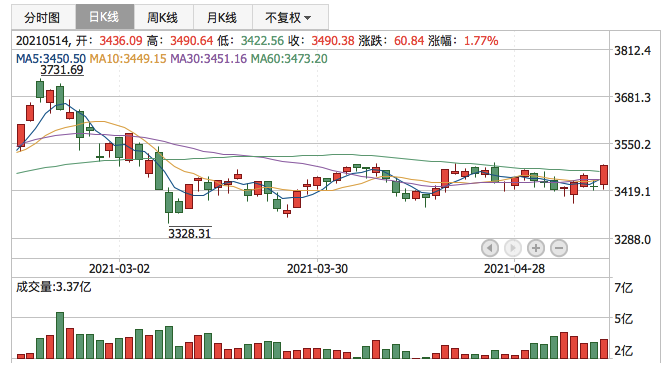Select the 日K线 tab
The height and width of the screenshot is (368, 668).
[105, 17]
